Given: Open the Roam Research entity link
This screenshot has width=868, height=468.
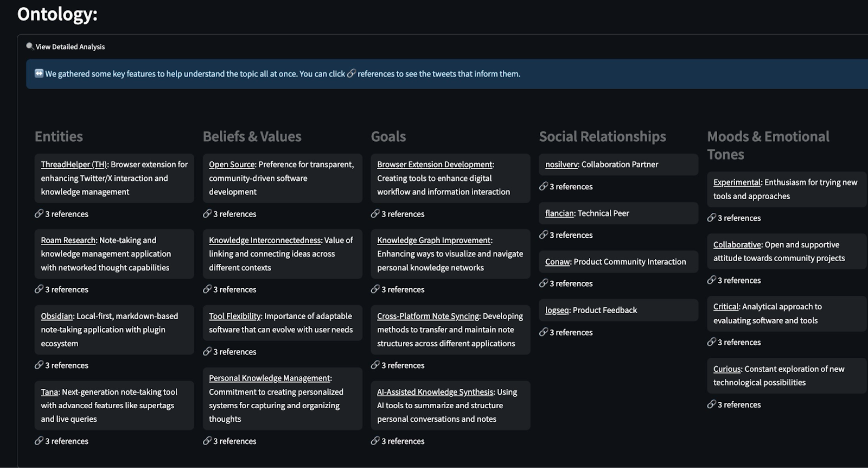Looking at the screenshot, I should (x=68, y=241).
